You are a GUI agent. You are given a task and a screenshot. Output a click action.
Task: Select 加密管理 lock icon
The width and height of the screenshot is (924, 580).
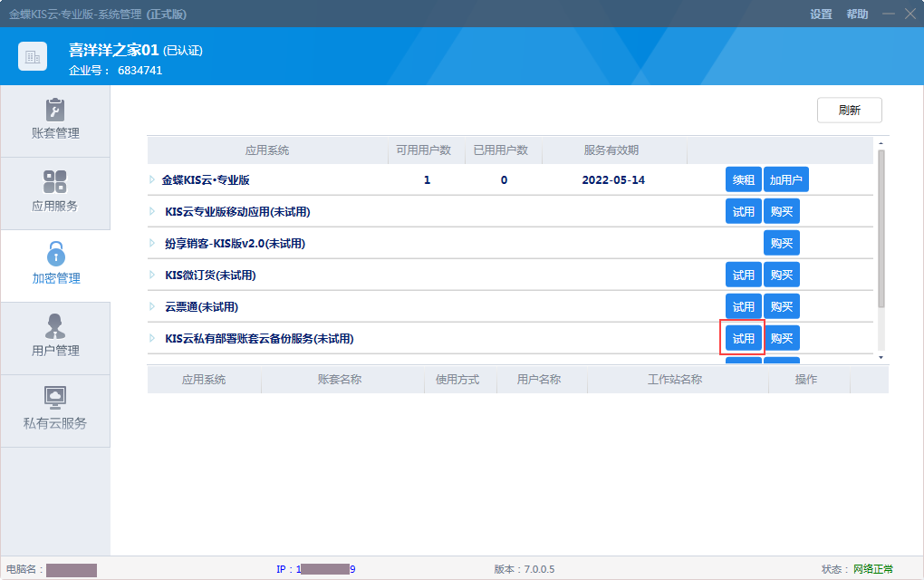[56, 254]
